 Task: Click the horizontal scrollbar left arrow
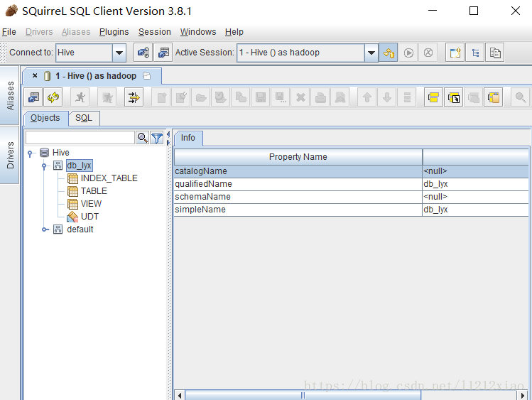pyautogui.click(x=180, y=395)
